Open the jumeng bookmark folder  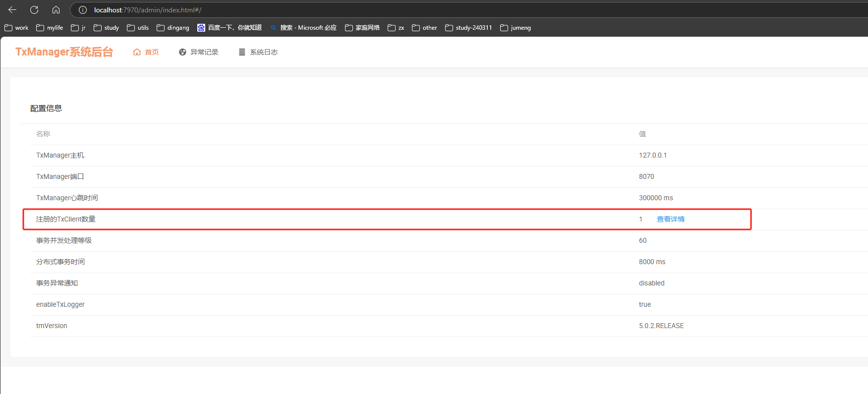click(516, 28)
